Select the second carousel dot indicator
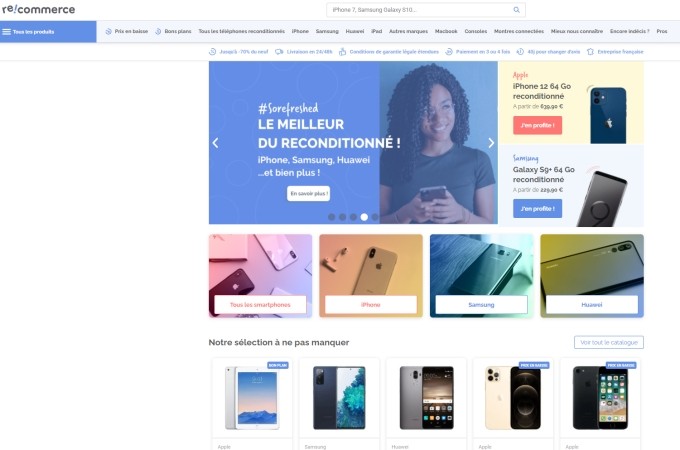Viewport: 680px width, 450px height. click(343, 217)
